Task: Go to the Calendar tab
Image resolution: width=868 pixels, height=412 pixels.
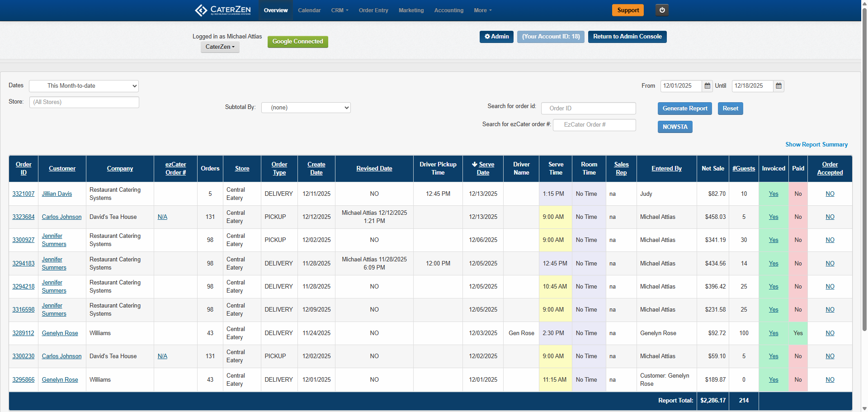Action: click(309, 10)
